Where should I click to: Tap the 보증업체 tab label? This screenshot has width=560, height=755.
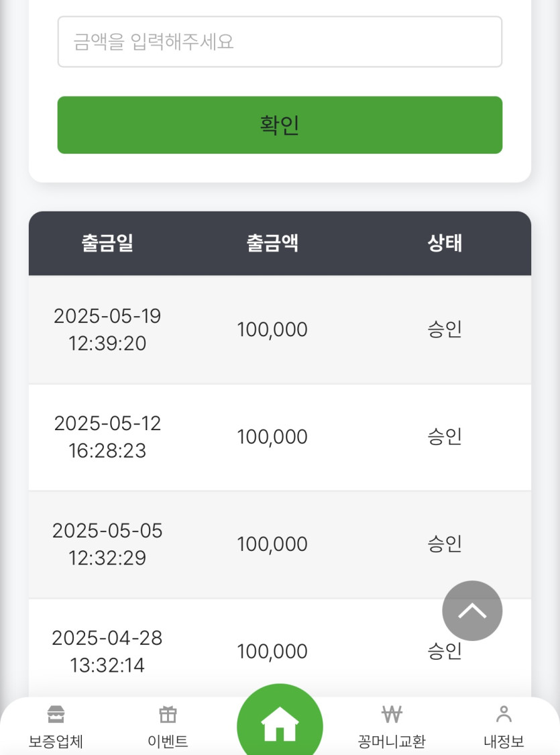[x=56, y=742]
